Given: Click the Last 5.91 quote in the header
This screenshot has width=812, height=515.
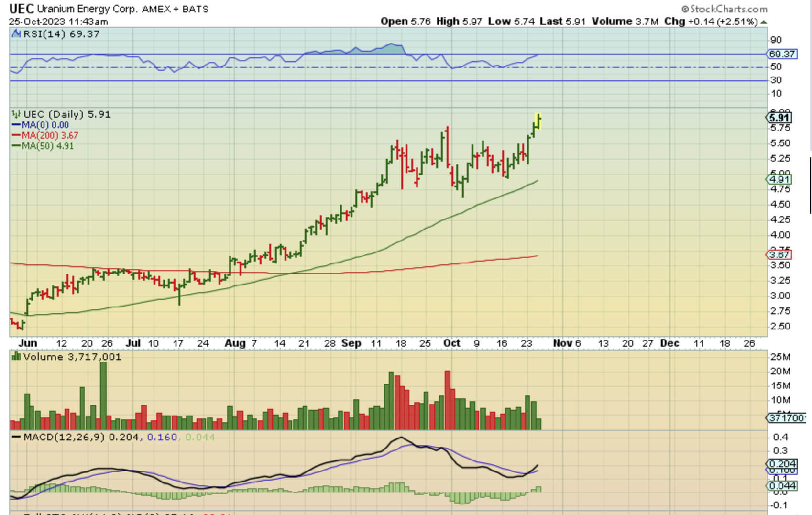Looking at the screenshot, I should (563, 22).
